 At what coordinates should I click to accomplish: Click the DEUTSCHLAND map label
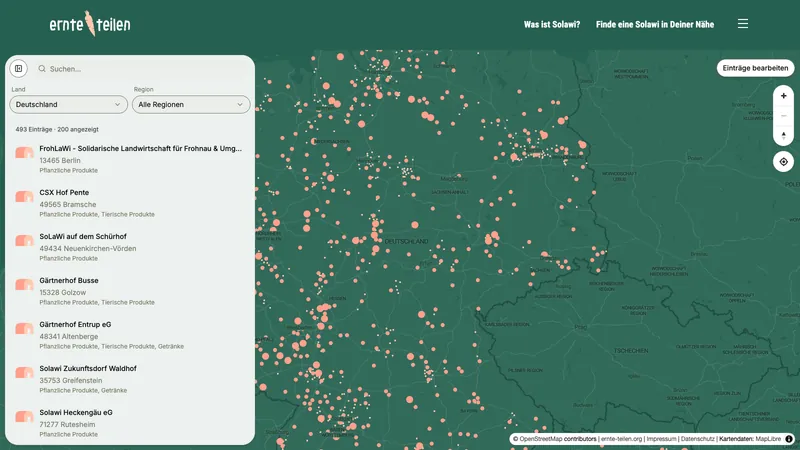[406, 241]
